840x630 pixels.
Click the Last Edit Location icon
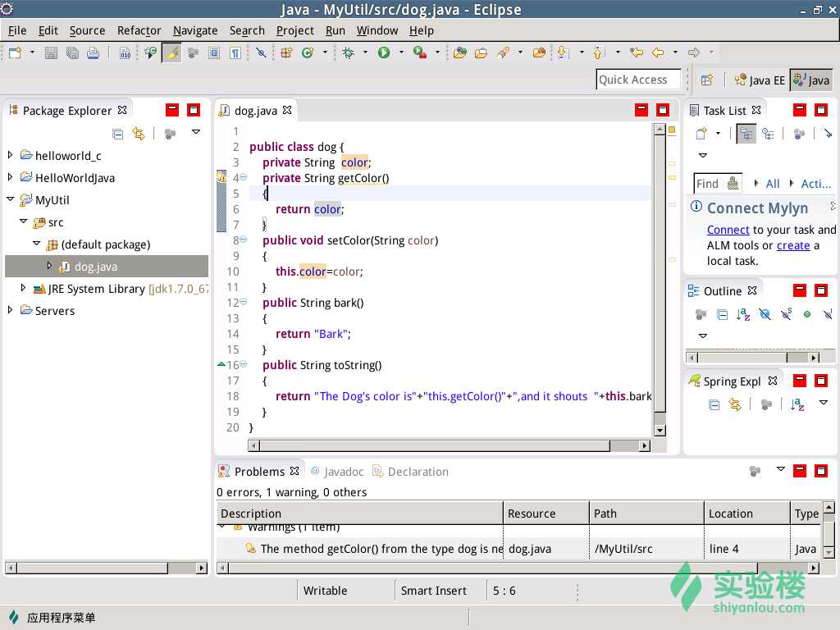point(637,52)
